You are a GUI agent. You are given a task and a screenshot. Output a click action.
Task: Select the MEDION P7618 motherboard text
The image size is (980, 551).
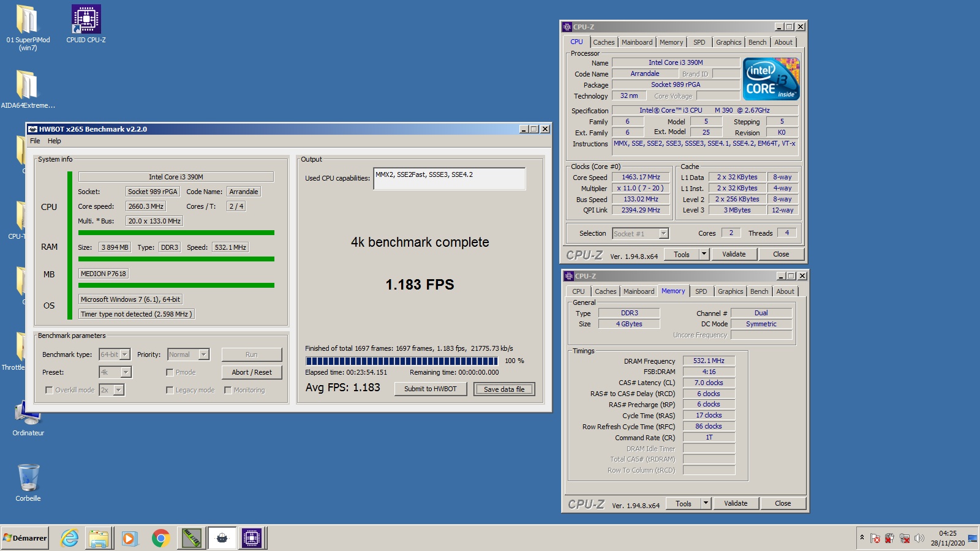pyautogui.click(x=104, y=274)
